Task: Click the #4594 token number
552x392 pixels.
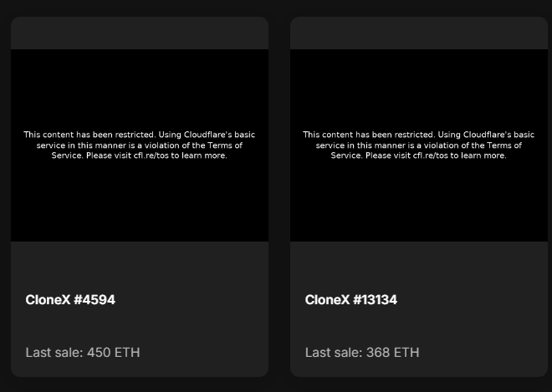Action: (94, 300)
